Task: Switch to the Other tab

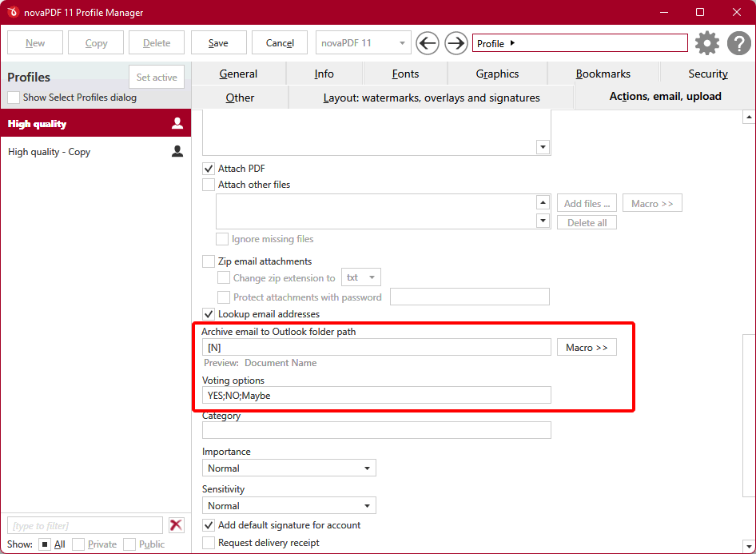Action: coord(240,98)
